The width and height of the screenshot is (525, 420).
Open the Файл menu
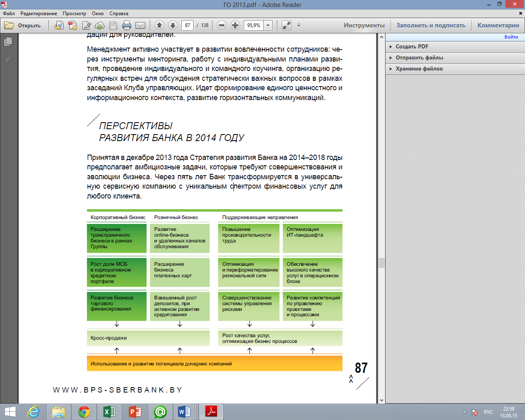tap(9, 14)
